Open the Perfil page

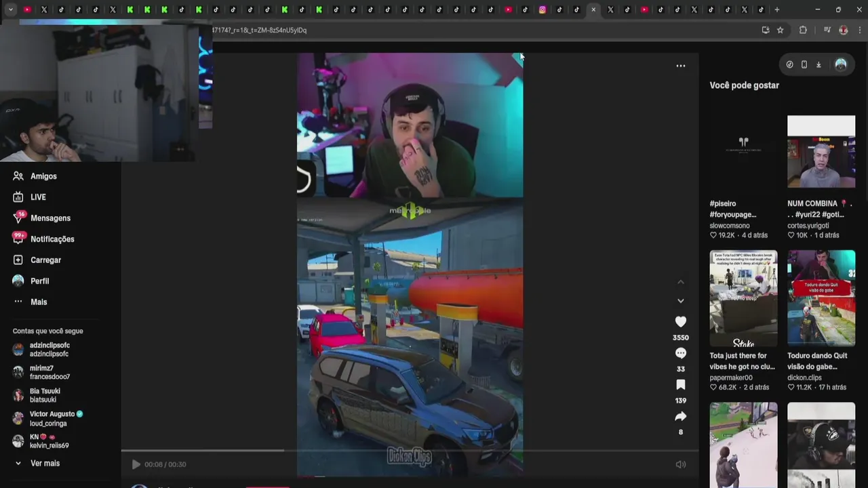coord(31,281)
